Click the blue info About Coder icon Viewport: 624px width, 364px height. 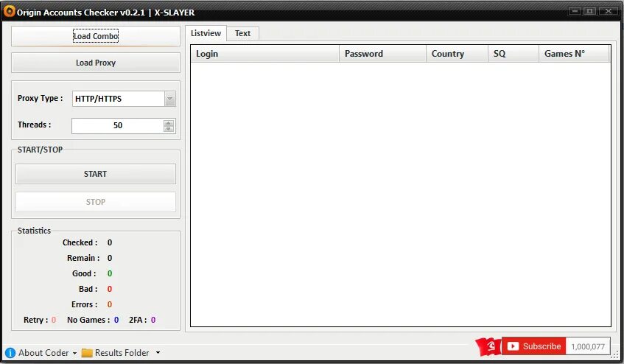tap(10, 353)
